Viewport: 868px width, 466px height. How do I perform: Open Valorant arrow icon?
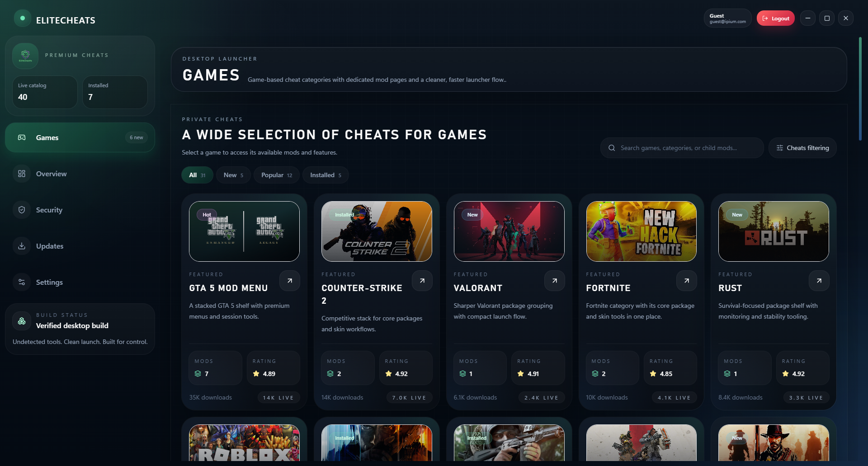(555, 281)
